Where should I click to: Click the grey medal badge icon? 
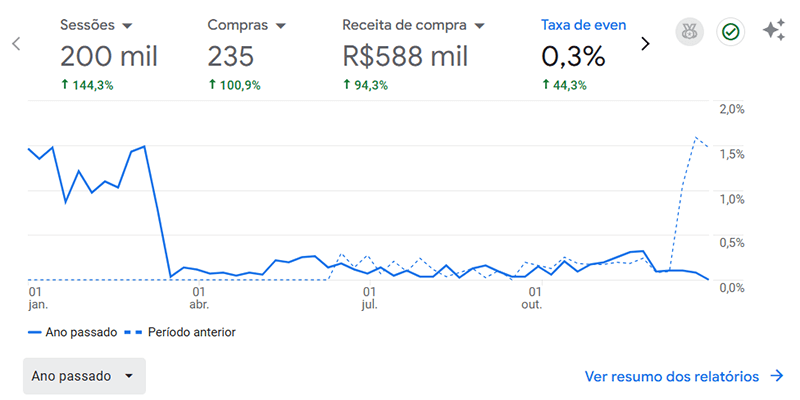coord(688,32)
